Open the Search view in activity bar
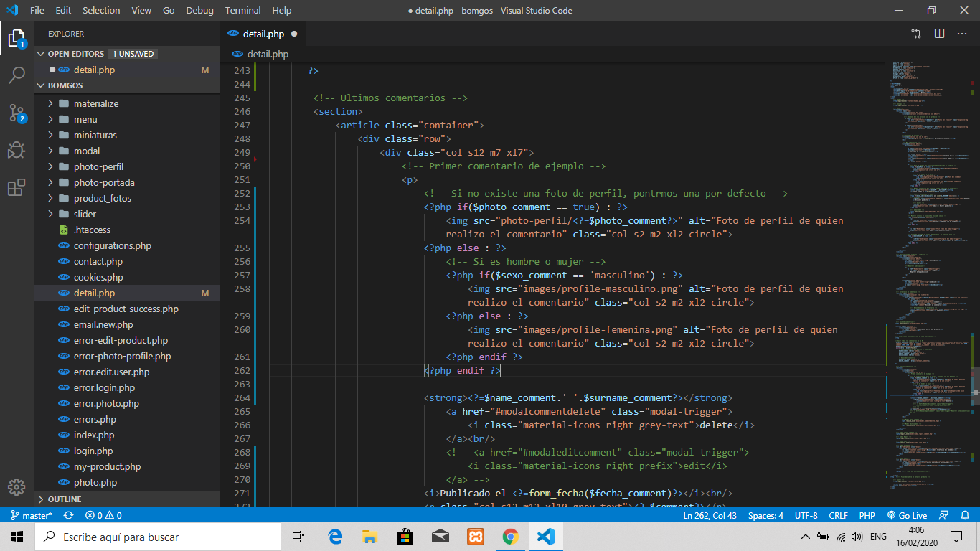The image size is (980, 551). click(17, 75)
